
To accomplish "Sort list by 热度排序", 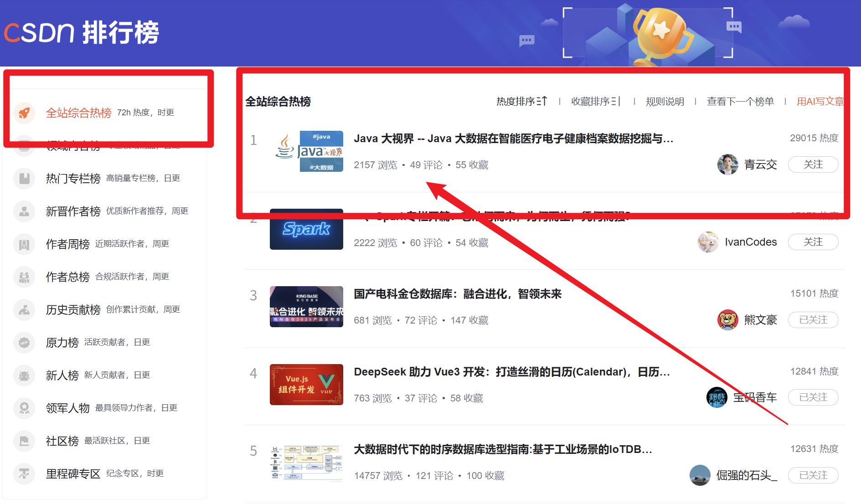I will [x=521, y=101].
